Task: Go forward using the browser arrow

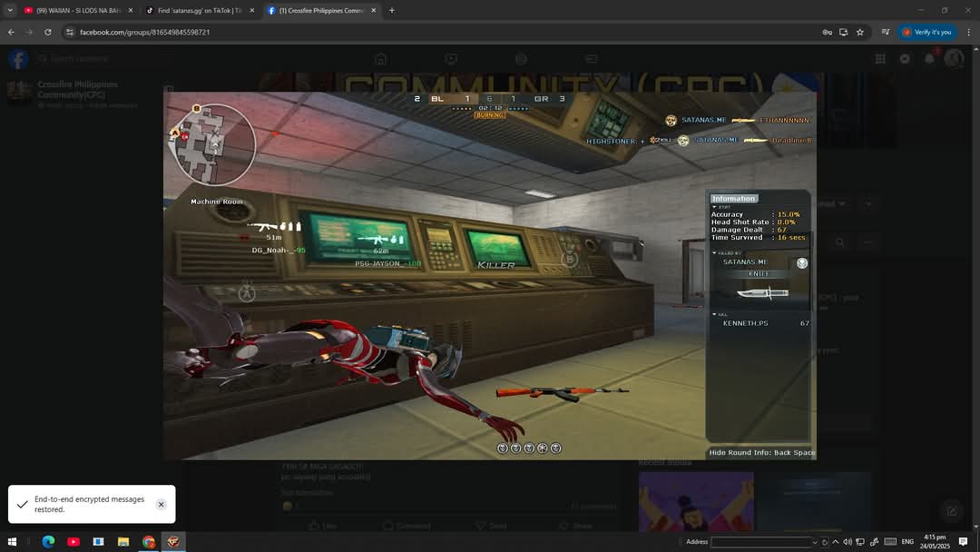Action: click(29, 32)
